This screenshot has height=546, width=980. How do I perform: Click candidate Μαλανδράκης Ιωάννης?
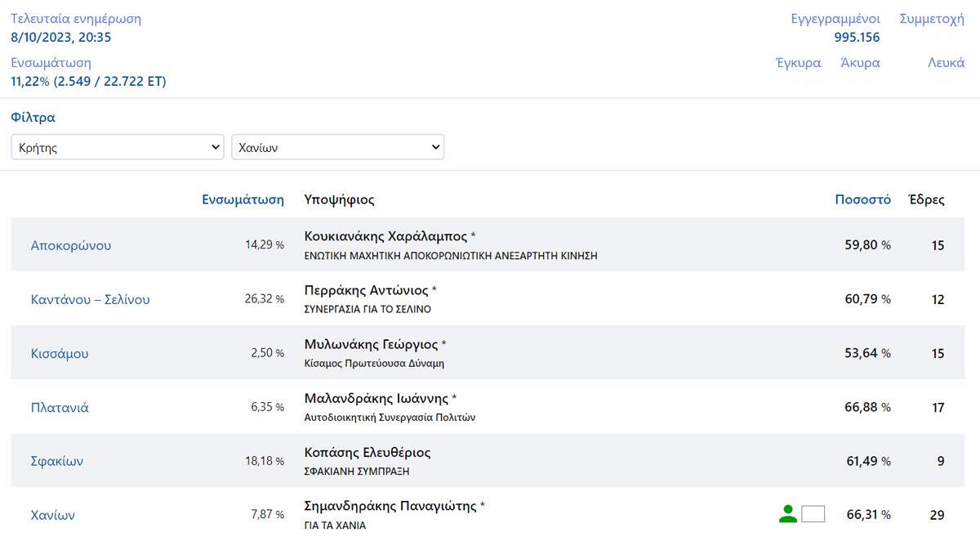(376, 398)
